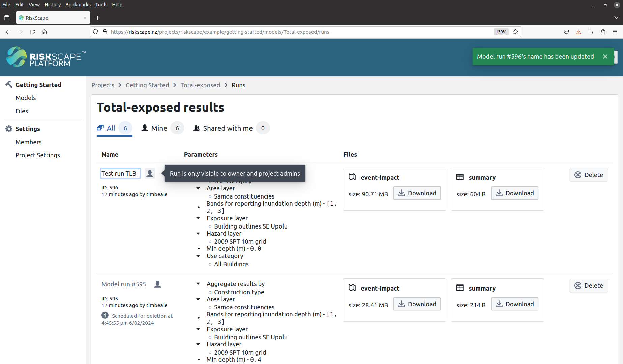Click the padlock site security icon

pos(105,32)
